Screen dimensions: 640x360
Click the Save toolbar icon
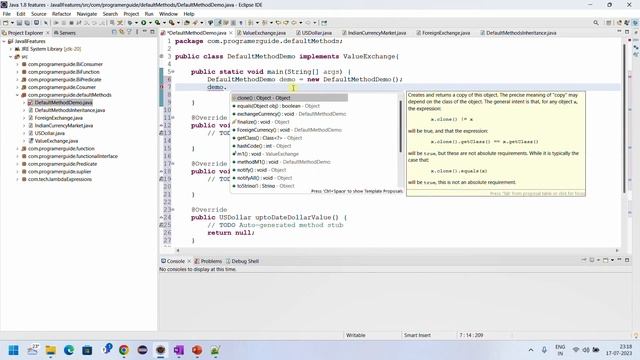pyautogui.click(x=19, y=23)
